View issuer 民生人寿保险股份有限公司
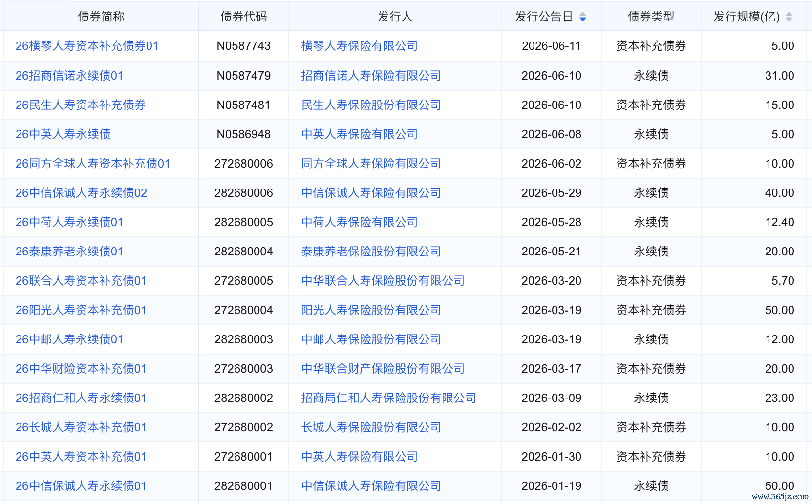This screenshot has width=812, height=504. pyautogui.click(x=371, y=105)
